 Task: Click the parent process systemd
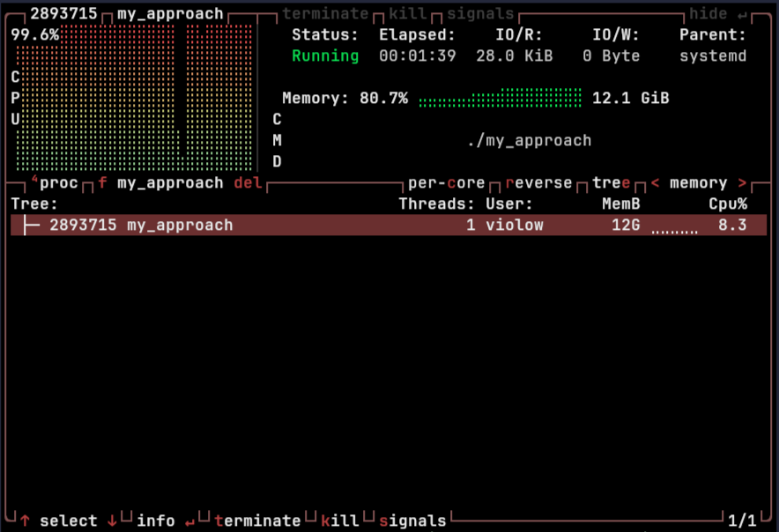713,55
